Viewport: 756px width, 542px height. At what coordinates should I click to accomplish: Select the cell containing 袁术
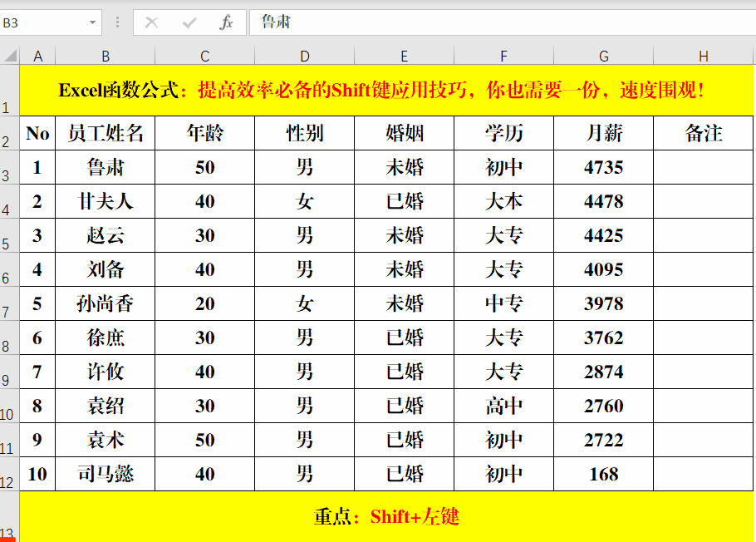(106, 440)
